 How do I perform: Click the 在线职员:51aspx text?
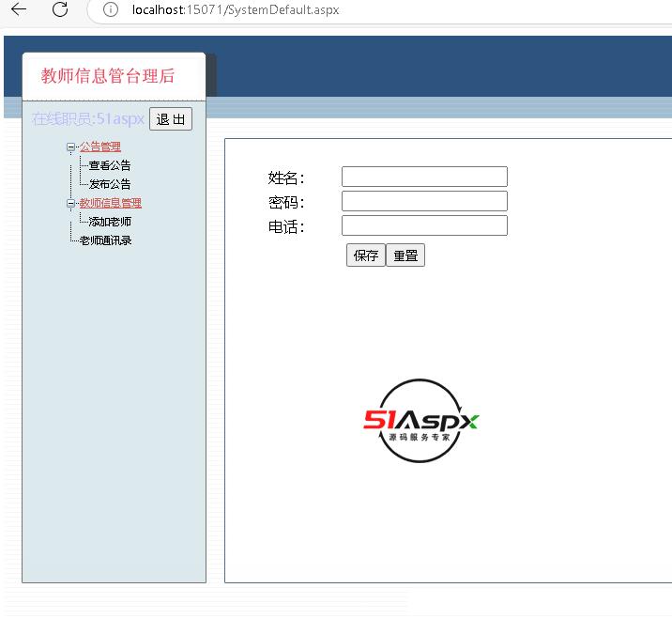88,119
